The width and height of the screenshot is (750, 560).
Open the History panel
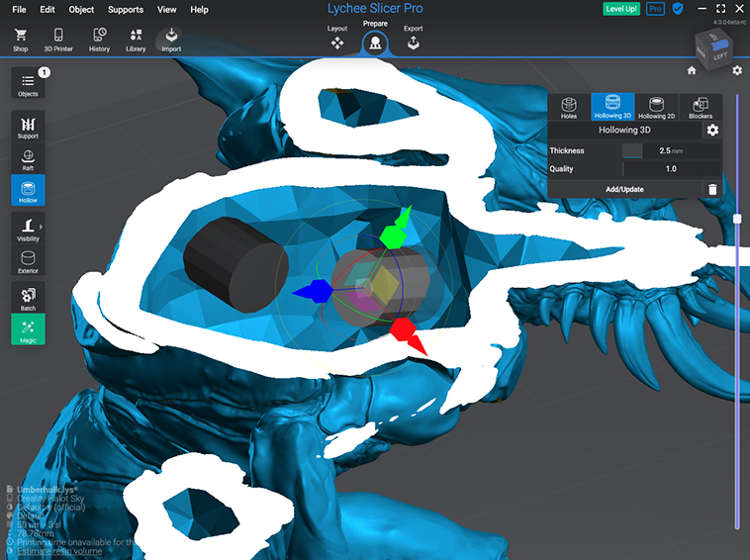click(100, 40)
